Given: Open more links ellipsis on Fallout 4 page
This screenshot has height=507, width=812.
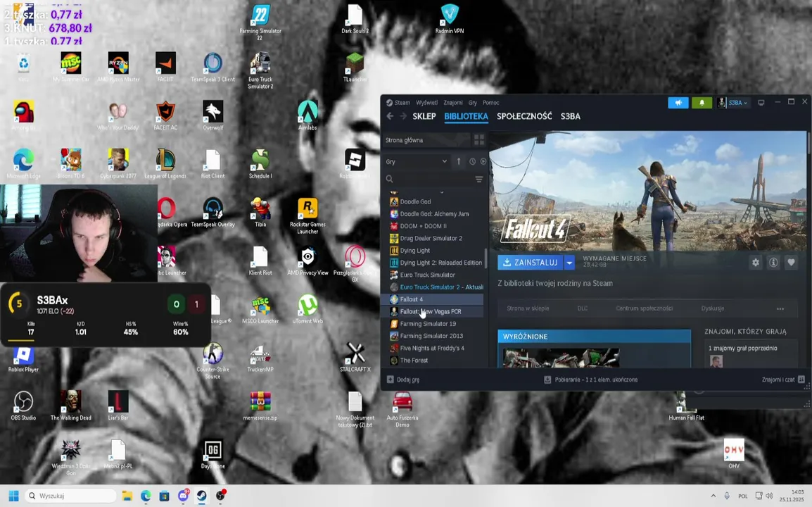Looking at the screenshot, I should [780, 308].
